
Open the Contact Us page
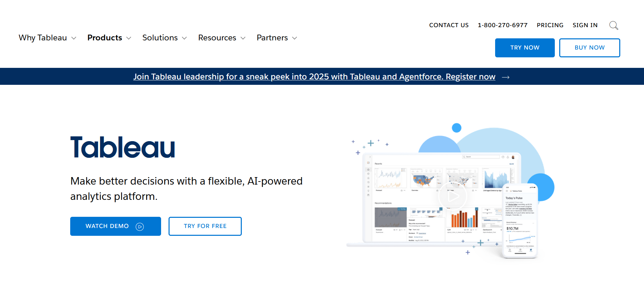[449, 25]
